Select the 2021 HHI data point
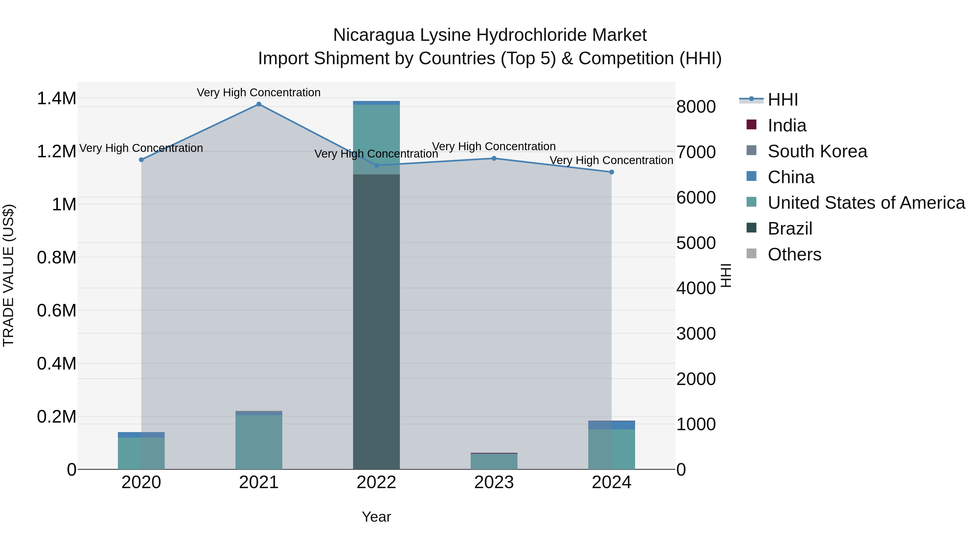The width and height of the screenshot is (980, 551). coord(259,104)
